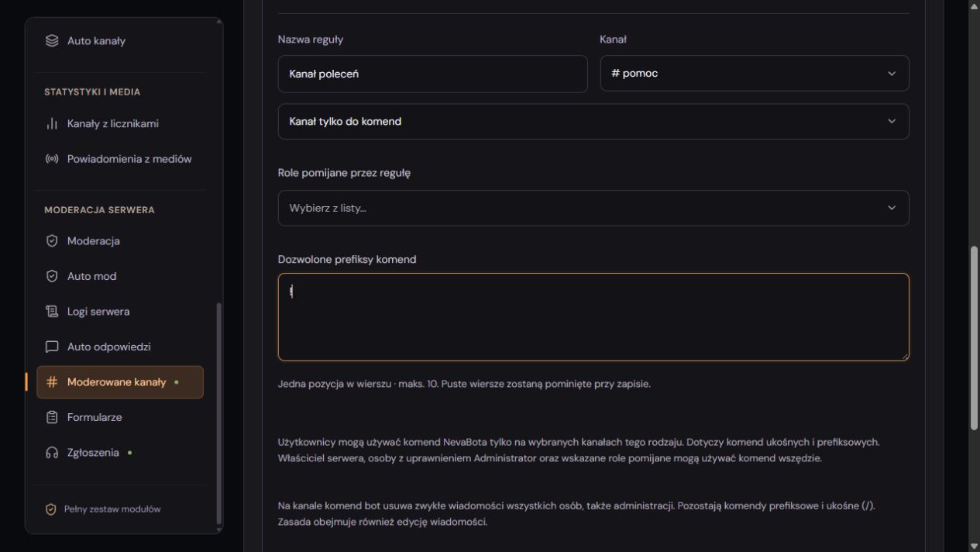Viewport: 980px width, 552px height.
Task: Open Powiadomienia z mediów page
Action: click(x=120, y=159)
